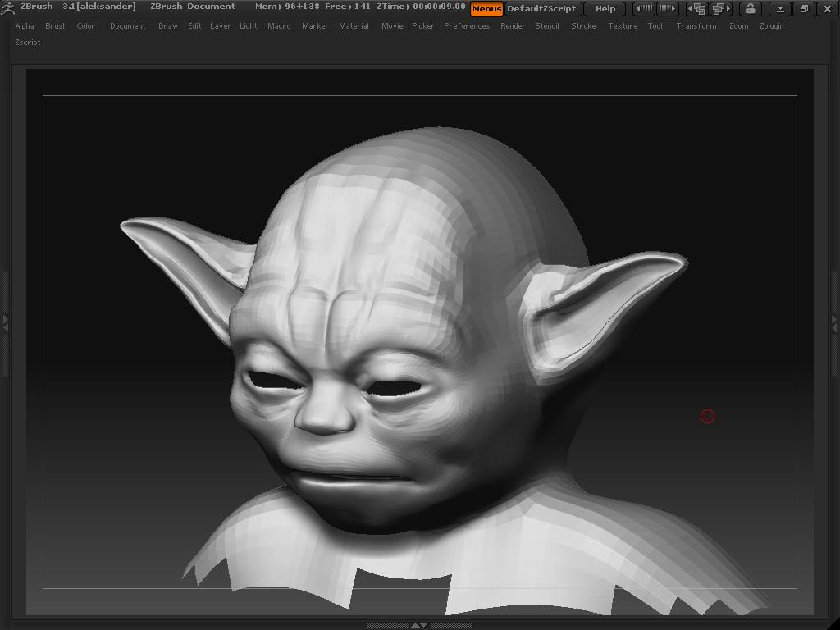Click the next UI colors icon
This screenshot has height=630, width=840.
tap(667, 8)
